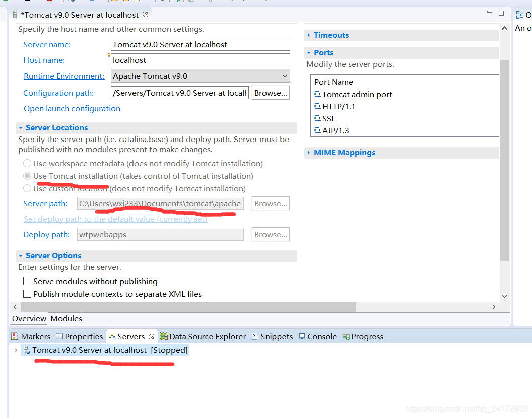
Task: Click the Tomcat admin port icon
Action: [317, 94]
